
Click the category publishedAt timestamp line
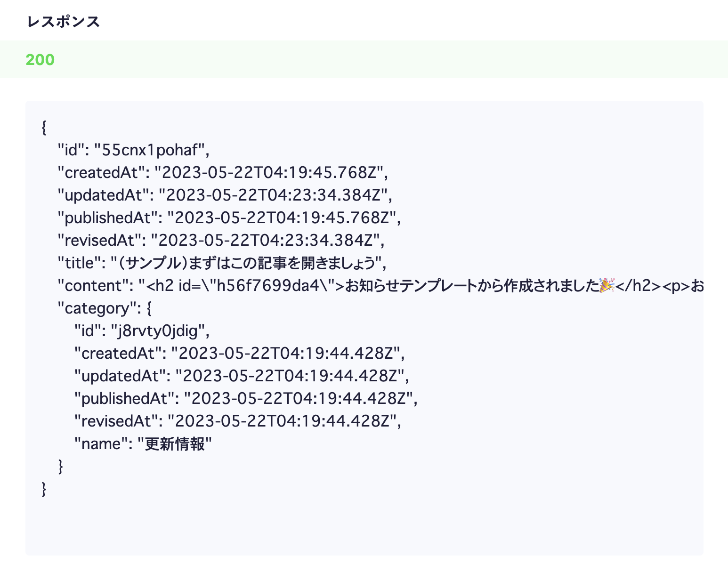(x=246, y=399)
